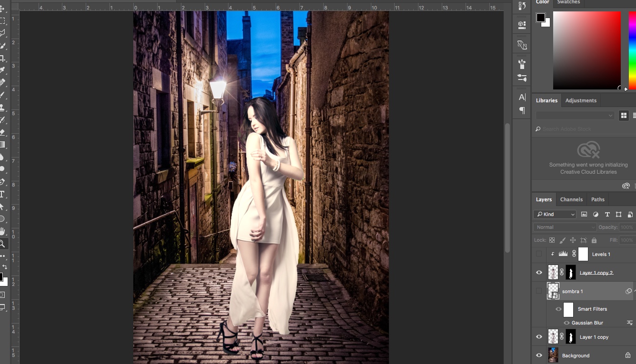Select the Crop tool

[x=2, y=59]
